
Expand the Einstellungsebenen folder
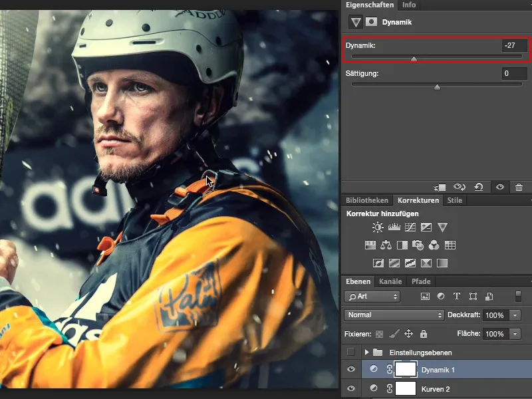point(366,351)
